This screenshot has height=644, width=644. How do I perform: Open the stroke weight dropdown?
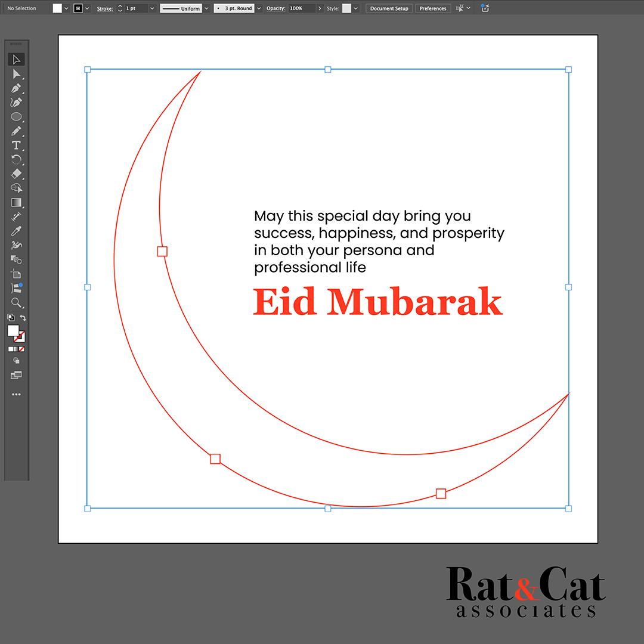(x=152, y=8)
